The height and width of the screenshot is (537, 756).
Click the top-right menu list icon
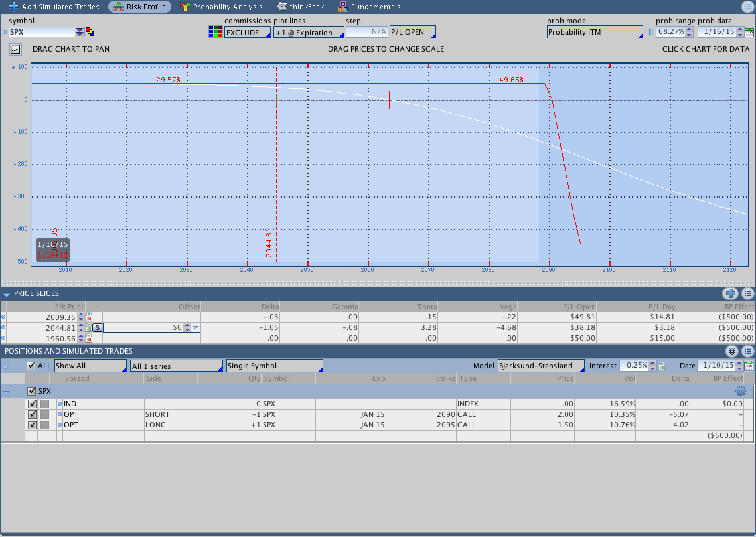747,7
